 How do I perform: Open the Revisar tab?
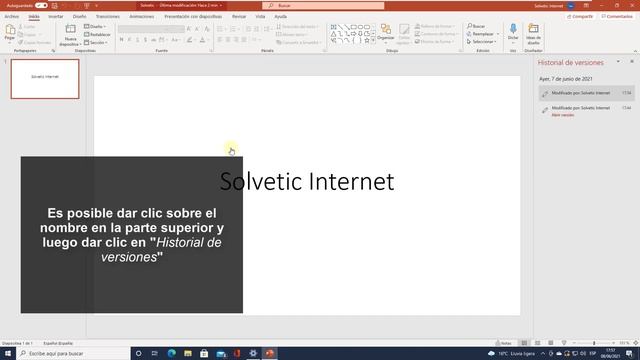pyautogui.click(x=239, y=16)
